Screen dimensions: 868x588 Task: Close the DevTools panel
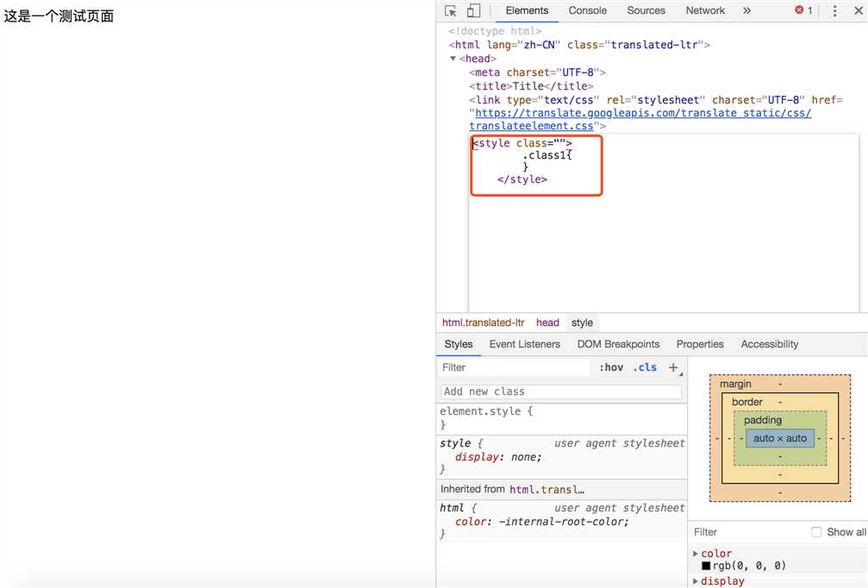[858, 10]
